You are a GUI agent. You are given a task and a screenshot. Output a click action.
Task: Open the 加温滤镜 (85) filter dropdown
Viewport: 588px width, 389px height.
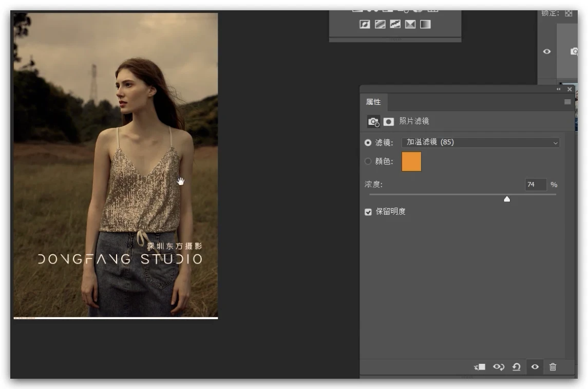pyautogui.click(x=480, y=142)
